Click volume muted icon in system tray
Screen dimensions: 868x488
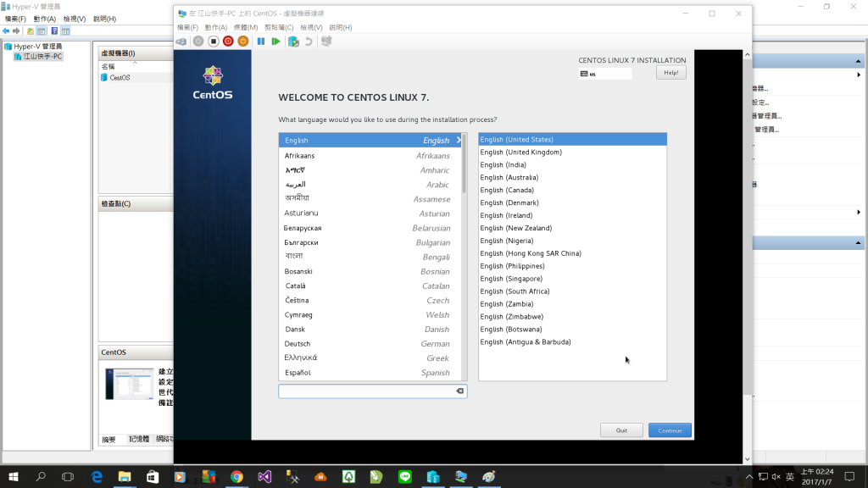[776, 477]
